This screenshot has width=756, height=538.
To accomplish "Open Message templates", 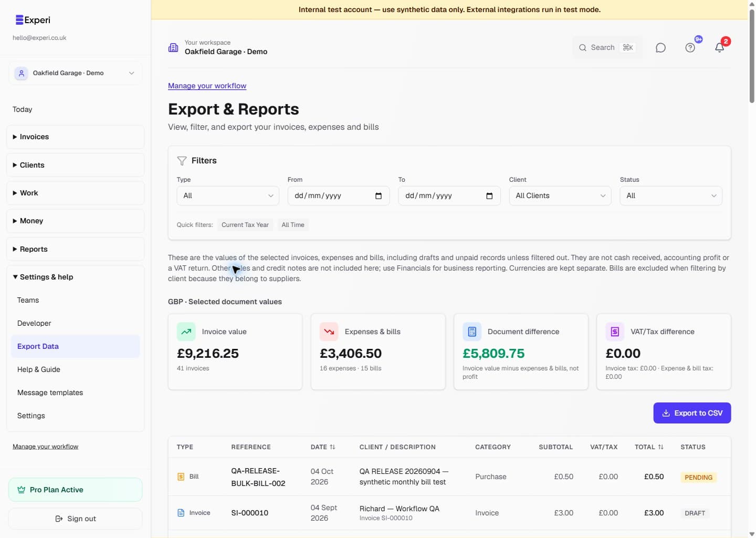I will point(75,392).
